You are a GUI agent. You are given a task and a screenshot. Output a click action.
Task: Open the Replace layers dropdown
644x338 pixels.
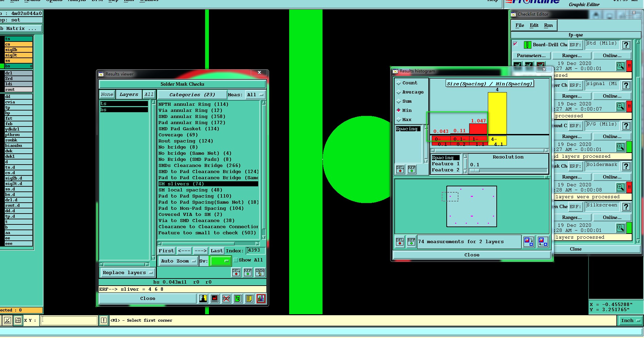tap(128, 273)
